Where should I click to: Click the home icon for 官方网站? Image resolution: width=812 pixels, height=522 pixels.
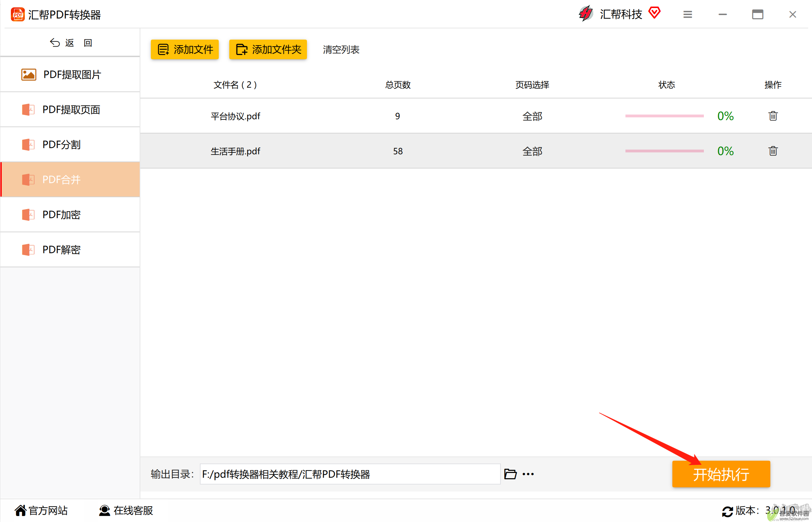(21, 511)
